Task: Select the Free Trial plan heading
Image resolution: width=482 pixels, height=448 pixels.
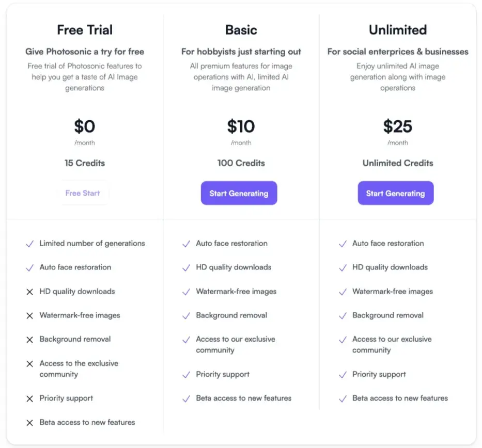Action: click(x=85, y=30)
